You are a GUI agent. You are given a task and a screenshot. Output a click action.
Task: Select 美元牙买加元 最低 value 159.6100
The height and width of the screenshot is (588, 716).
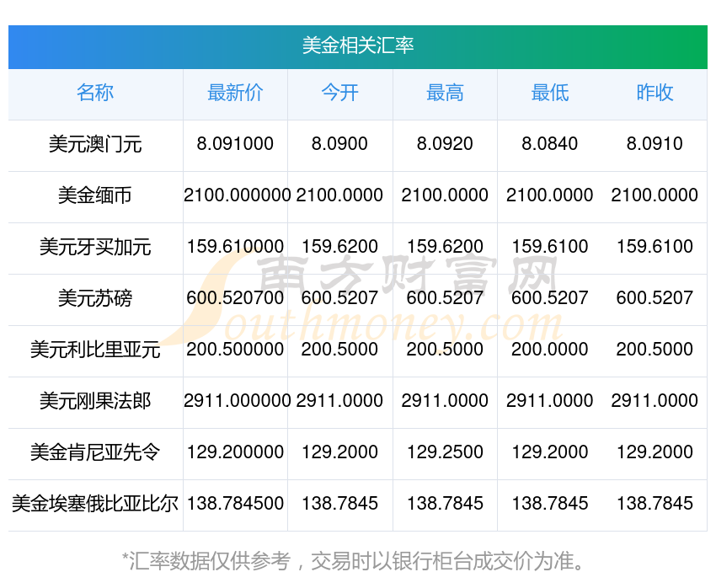coord(550,247)
